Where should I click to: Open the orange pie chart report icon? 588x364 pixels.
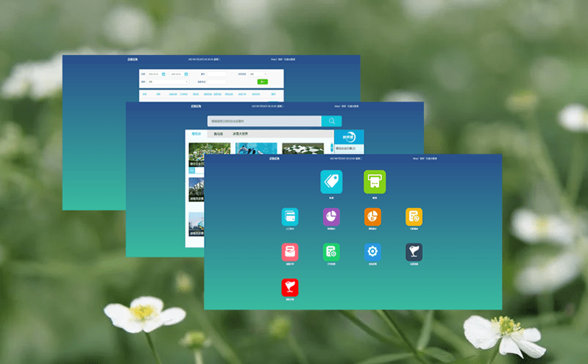(x=372, y=217)
